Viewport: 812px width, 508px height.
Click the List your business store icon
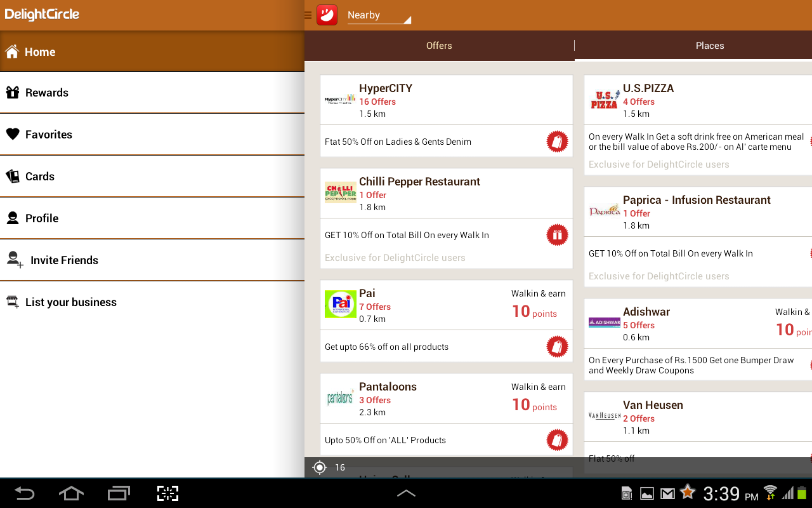pos(13,302)
